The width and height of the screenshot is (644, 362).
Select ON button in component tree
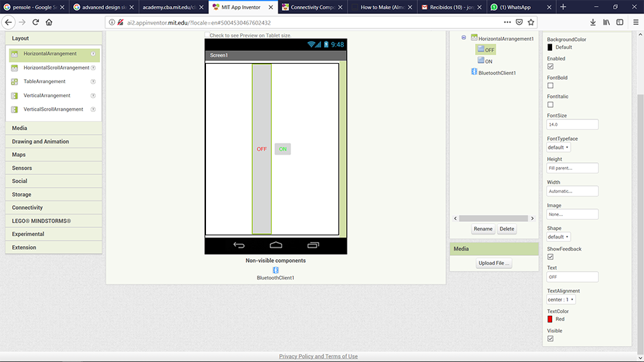485,61
